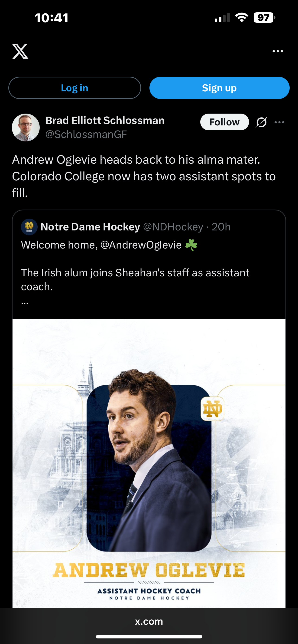
Task: Open the Andrew Oglevie announcement image
Action: click(149, 462)
